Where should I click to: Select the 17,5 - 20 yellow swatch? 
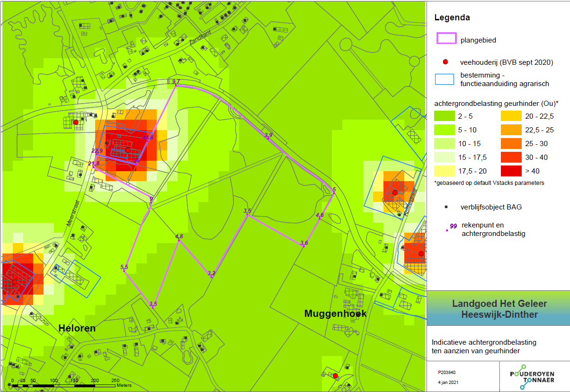tap(445, 171)
